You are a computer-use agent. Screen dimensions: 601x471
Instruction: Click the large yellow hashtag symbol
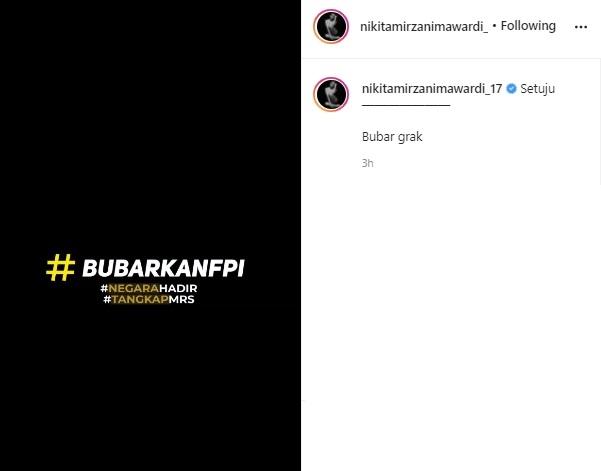point(61,268)
